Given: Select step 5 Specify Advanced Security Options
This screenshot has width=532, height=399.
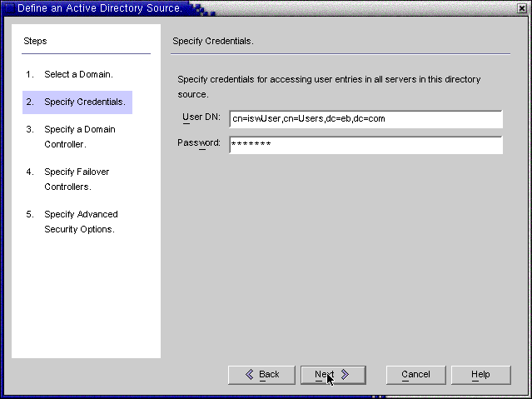Looking at the screenshot, I should [72, 222].
